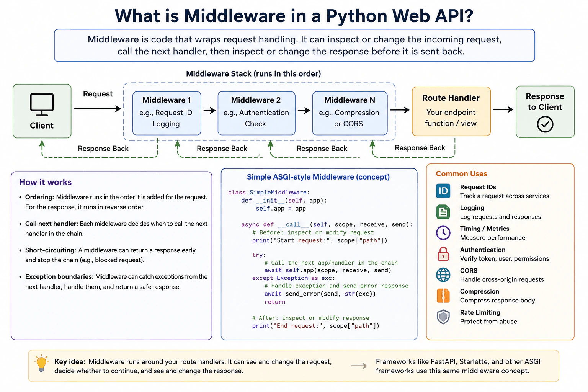Click the 'Timing / Metrics' item title

[x=484, y=229]
